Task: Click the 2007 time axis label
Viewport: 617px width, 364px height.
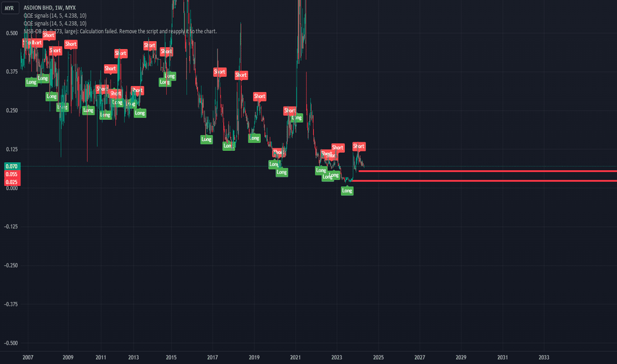Action: tap(28, 357)
